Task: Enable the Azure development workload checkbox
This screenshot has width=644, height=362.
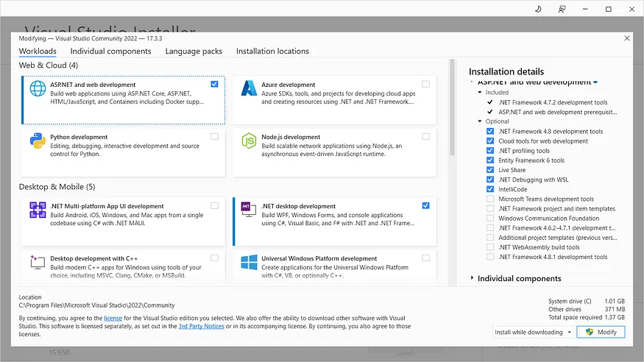Action: (x=425, y=85)
